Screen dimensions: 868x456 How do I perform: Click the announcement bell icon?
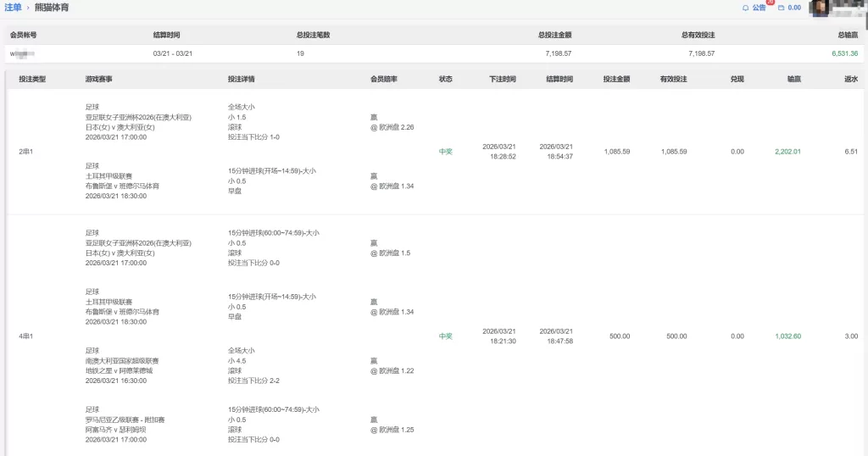pos(745,8)
